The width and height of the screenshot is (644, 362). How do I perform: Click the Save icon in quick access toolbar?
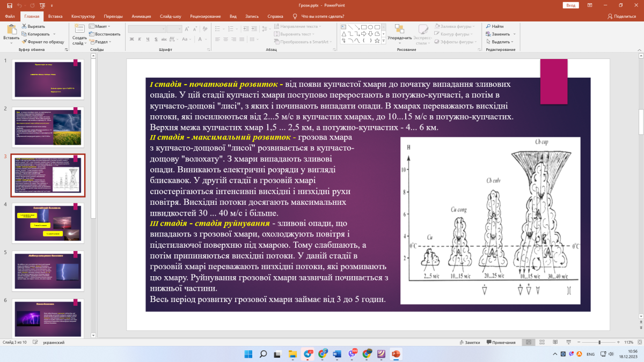point(10,5)
